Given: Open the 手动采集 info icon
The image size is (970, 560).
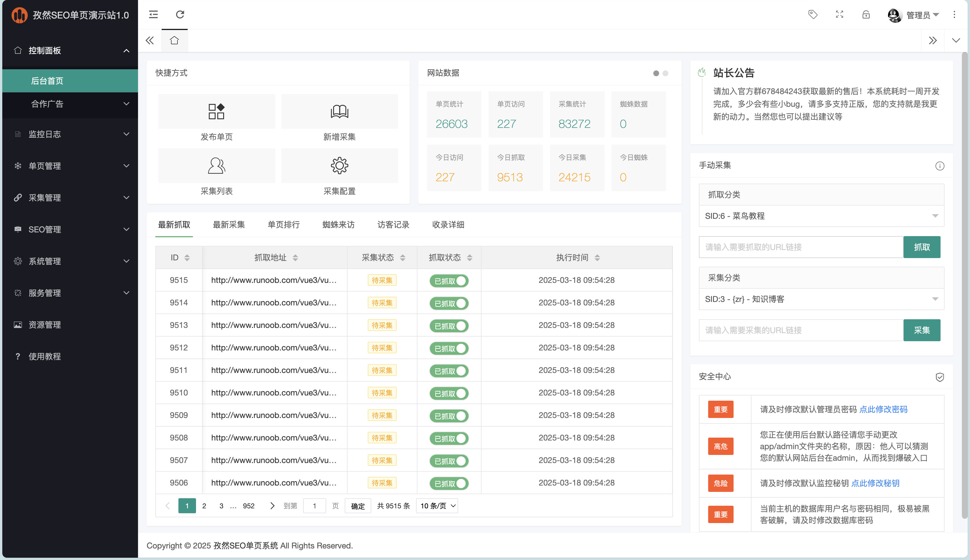Looking at the screenshot, I should click(940, 166).
